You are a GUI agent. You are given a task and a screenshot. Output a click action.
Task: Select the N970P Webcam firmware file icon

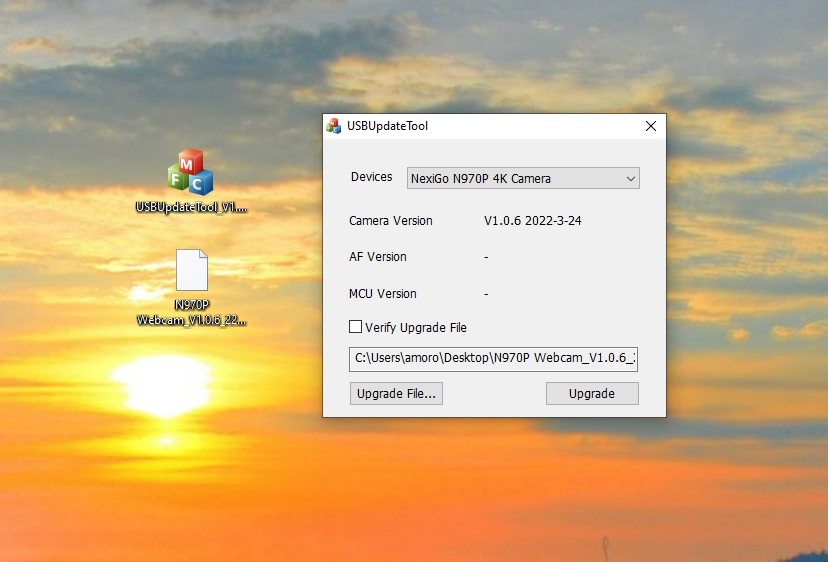tap(191, 270)
